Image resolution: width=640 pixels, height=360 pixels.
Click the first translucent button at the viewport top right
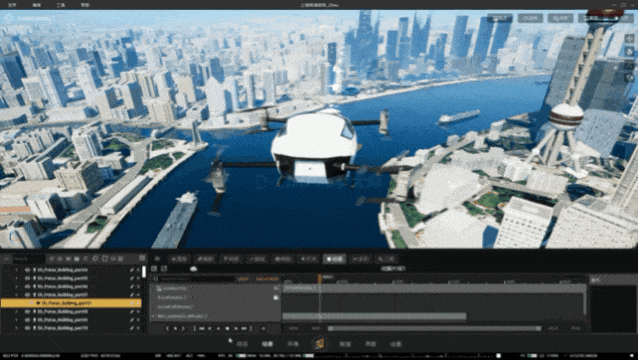[500, 18]
